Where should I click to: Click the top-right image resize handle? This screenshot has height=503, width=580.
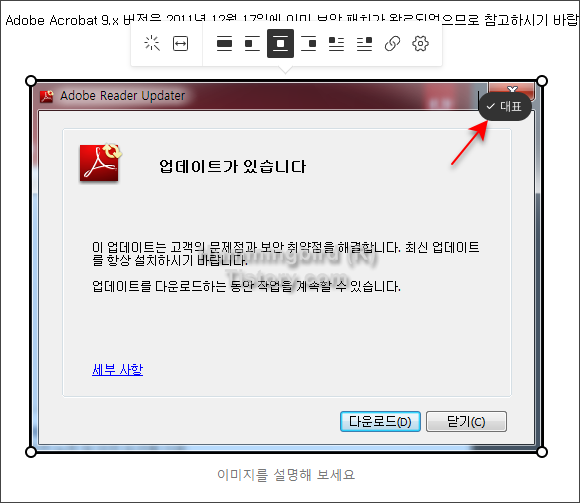(542, 81)
